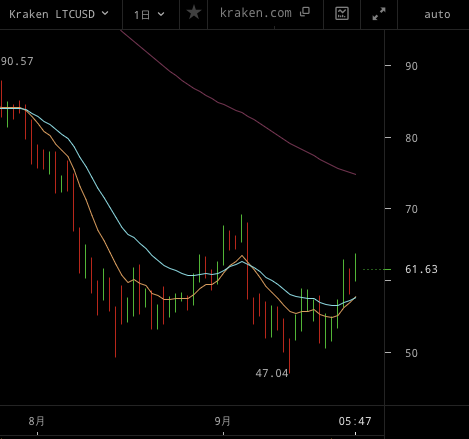The image size is (469, 439).
Task: Select the 8月 time axis marker
Action: click(36, 421)
